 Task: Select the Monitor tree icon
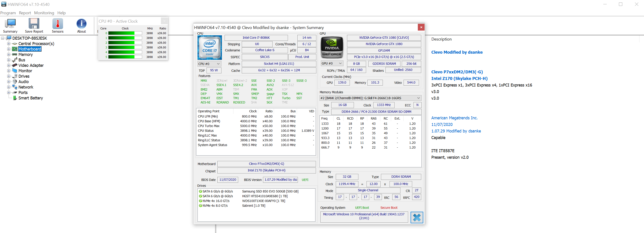(15, 71)
